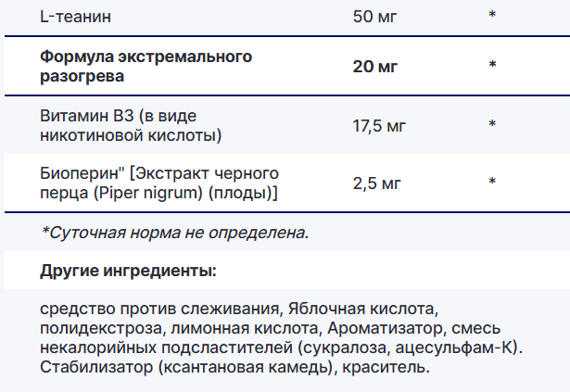Viewport: 570px width, 392px height.
Task: Click the asterisk in L-теанин row
Action: pyautogui.click(x=492, y=17)
